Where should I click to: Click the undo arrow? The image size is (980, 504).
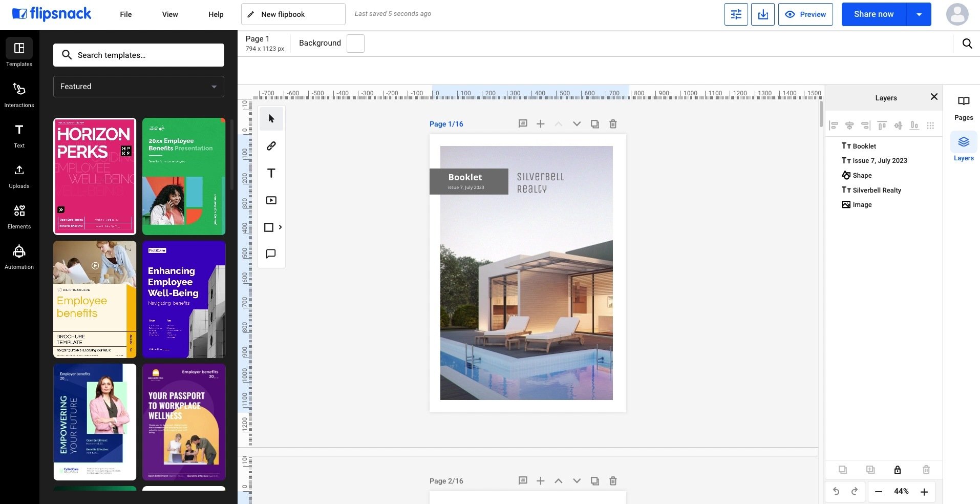coord(836,492)
